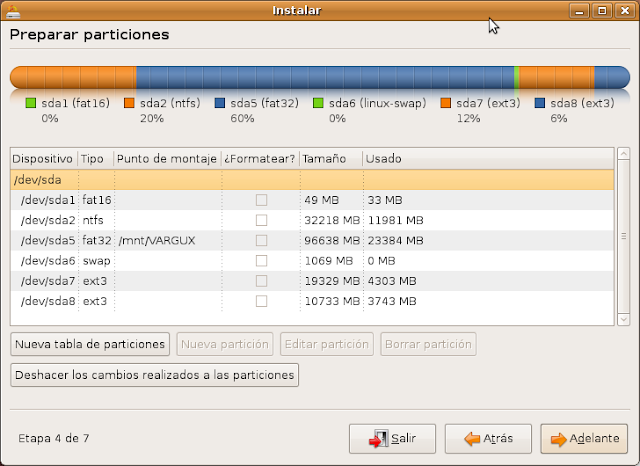
Task: Select the /dev/sda8 row
Action: tap(312, 301)
